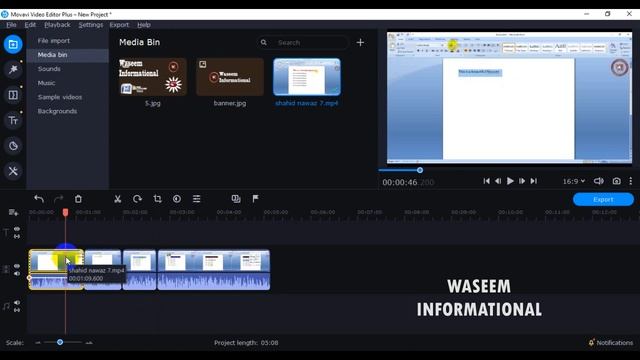Select 5.jpg thumbnail in Media Bin

tap(153, 77)
